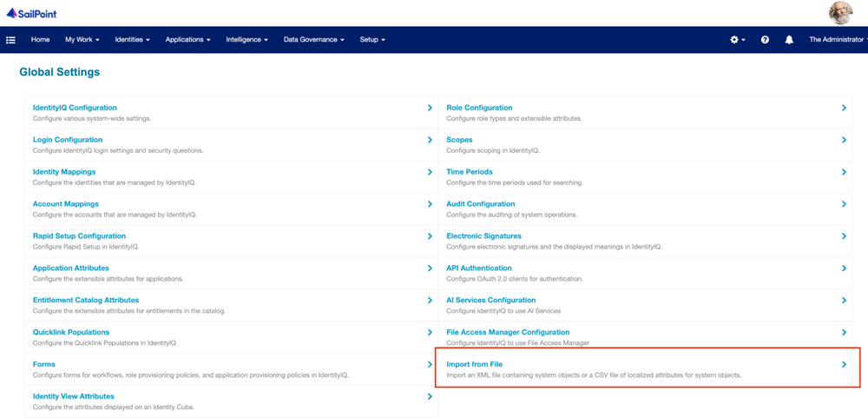Open the hamburger quicklinks menu icon

[x=10, y=40]
